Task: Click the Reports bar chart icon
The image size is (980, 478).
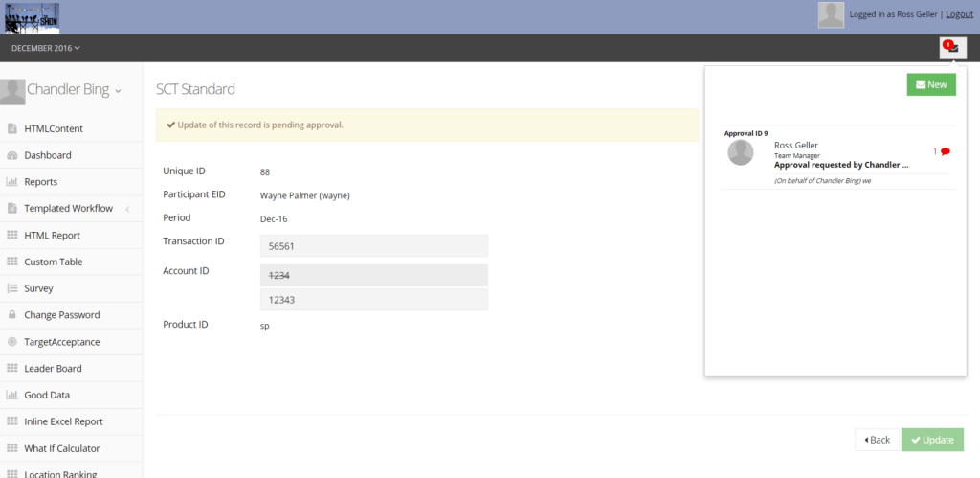Action: 11,182
